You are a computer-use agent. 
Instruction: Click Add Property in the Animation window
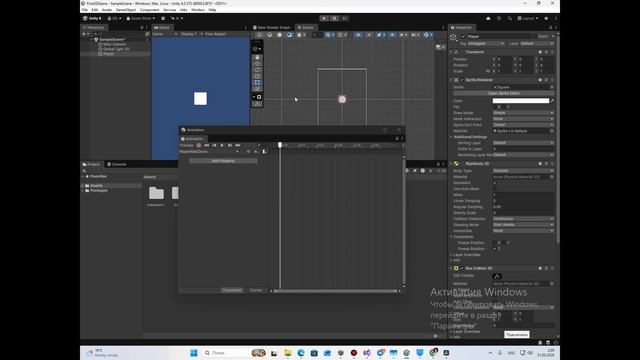pyautogui.click(x=223, y=161)
